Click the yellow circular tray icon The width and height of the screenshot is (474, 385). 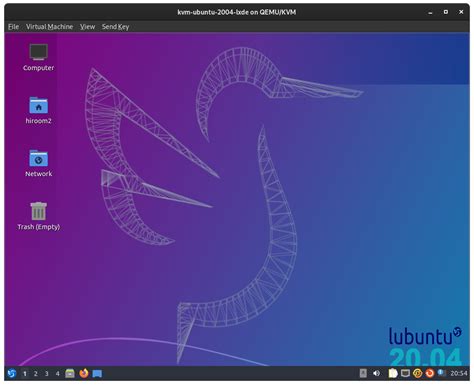pos(417,373)
